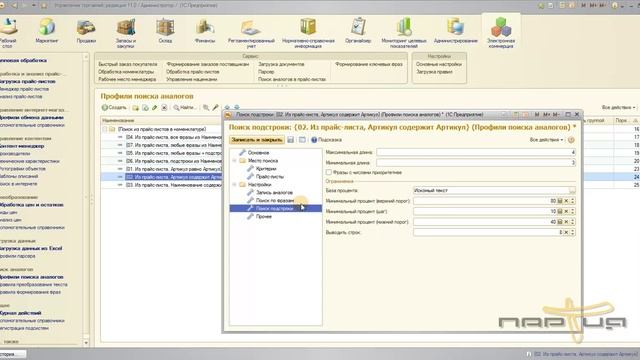Viewport: 640px width, 360px height.
Task: Click the Подсказка help button
Action: (327, 140)
